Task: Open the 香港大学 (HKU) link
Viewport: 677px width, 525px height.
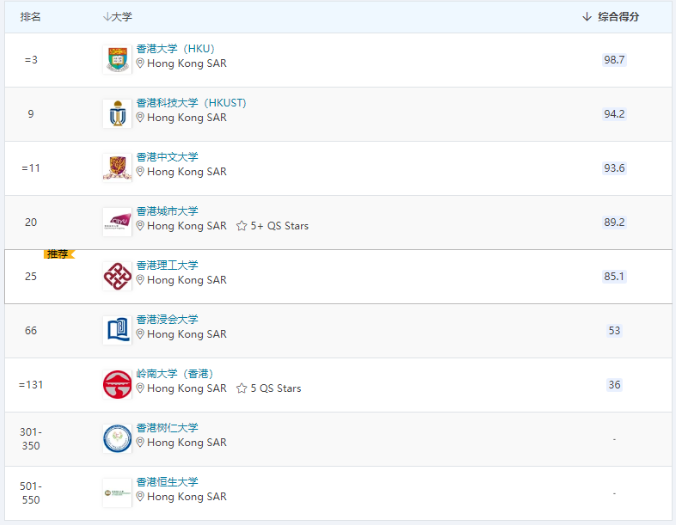Action: pyautogui.click(x=175, y=48)
